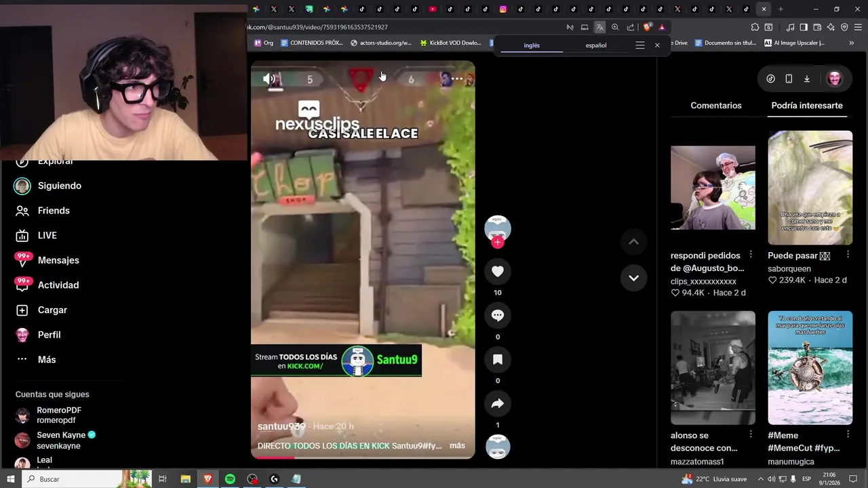The image size is (868, 488).
Task: Open the translate popup options menu
Action: point(639,45)
